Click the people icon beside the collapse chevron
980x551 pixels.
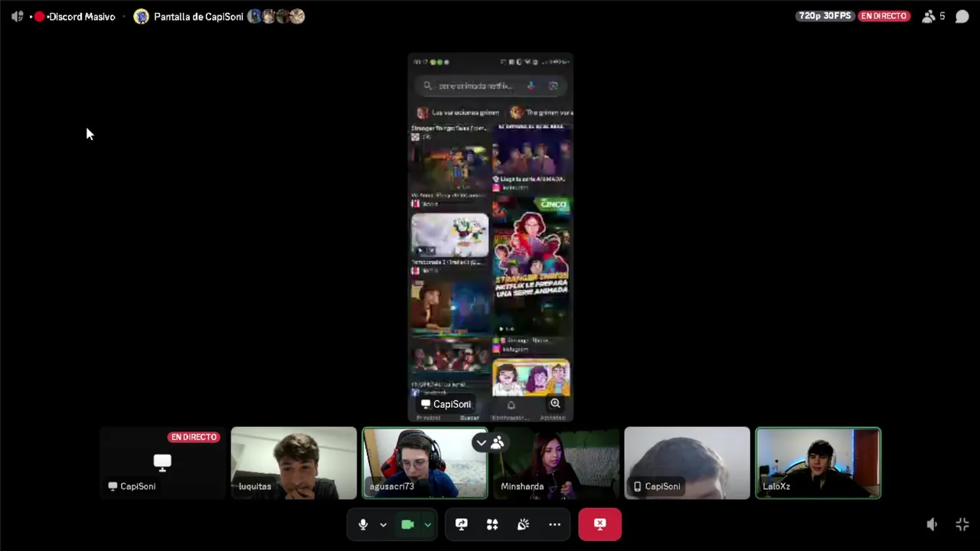click(498, 442)
